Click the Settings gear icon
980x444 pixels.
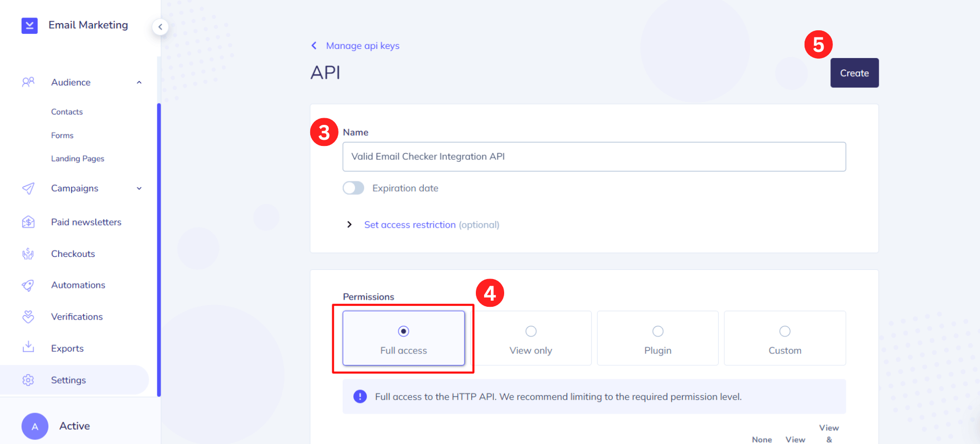point(28,380)
